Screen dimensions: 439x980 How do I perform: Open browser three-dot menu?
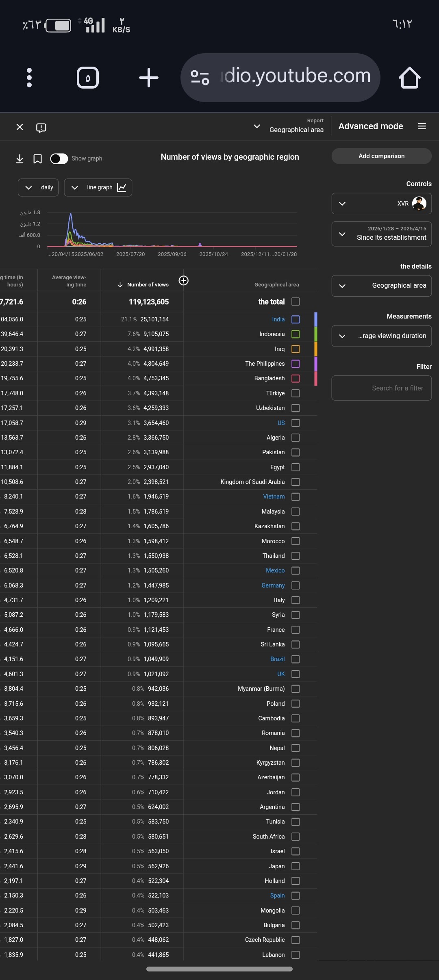point(29,78)
